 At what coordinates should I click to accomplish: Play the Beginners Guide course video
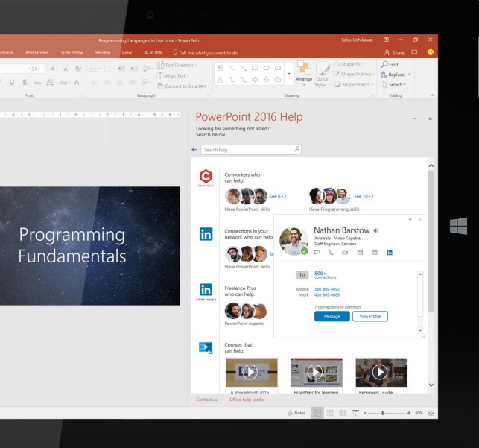[380, 372]
